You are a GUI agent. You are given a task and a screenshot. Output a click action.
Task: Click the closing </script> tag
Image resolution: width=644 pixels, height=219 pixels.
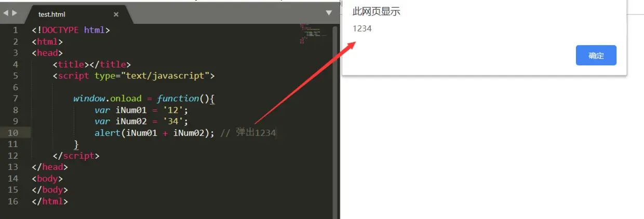(76, 156)
